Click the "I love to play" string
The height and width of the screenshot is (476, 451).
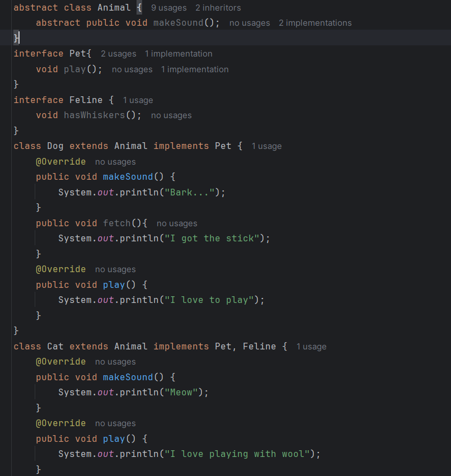point(209,300)
